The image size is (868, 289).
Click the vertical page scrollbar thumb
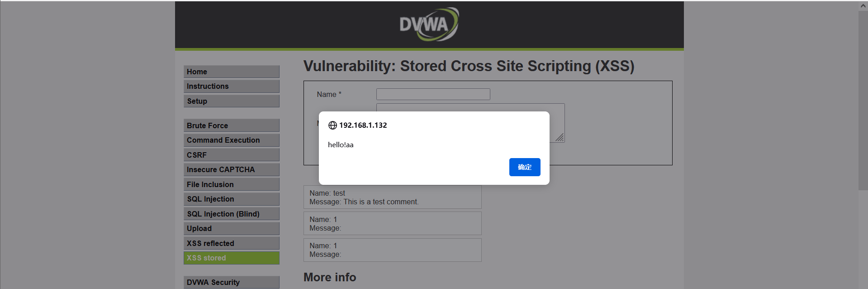point(863,101)
